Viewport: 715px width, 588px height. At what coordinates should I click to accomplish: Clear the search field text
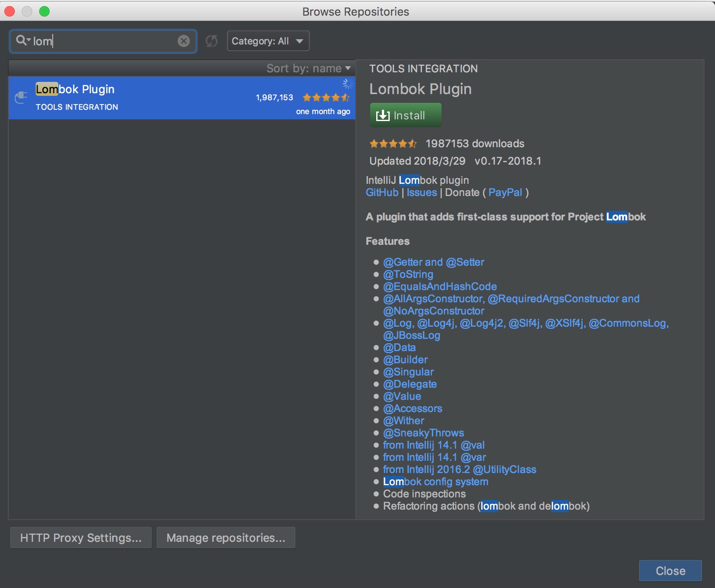coord(184,41)
